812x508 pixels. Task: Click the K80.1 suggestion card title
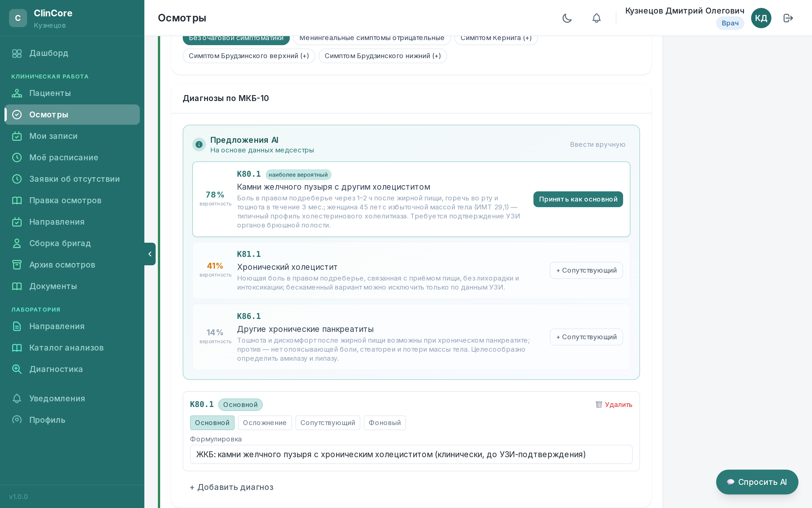(334, 187)
